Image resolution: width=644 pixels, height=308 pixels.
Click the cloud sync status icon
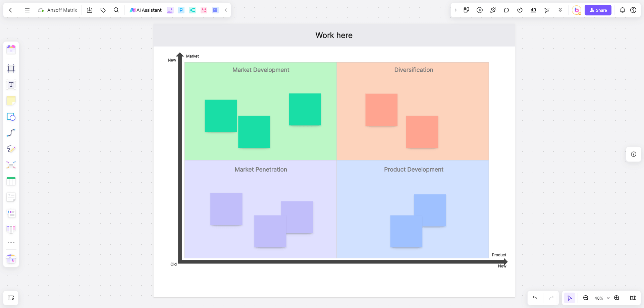click(41, 10)
